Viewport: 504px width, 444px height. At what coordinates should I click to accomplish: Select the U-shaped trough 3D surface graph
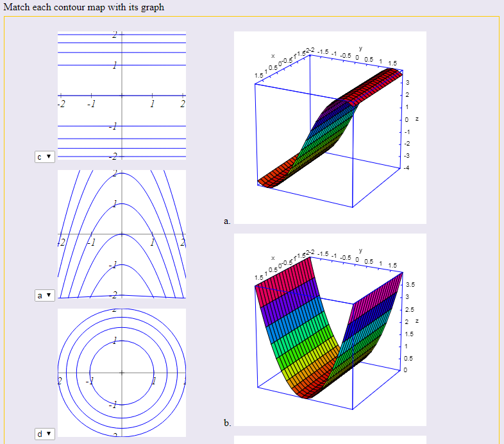point(330,329)
